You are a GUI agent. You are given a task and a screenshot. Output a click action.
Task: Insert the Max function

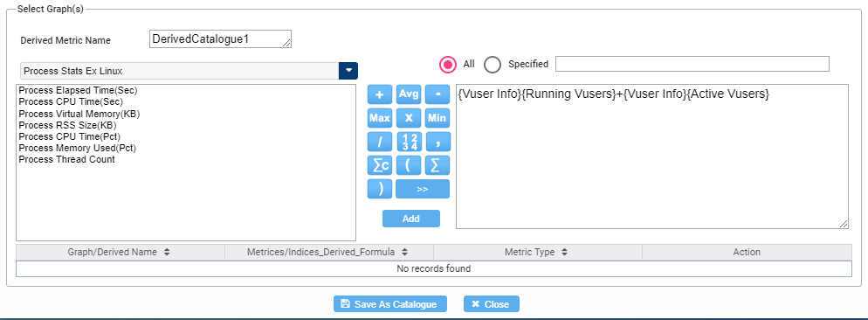380,118
